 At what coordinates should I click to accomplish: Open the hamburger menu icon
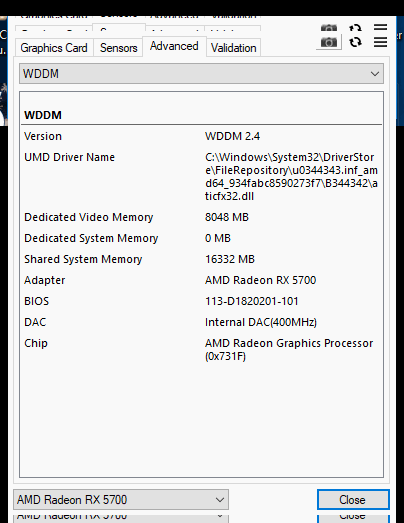point(380,42)
